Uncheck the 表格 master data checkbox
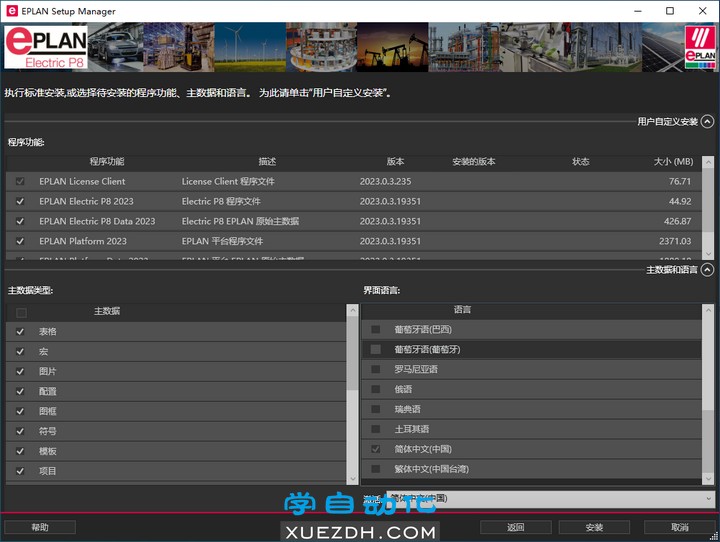 click(20, 332)
